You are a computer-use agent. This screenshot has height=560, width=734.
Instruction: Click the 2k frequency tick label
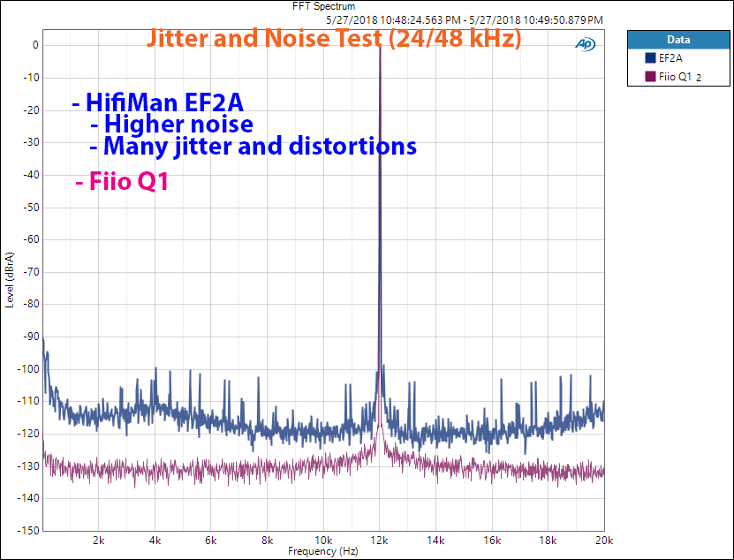[98, 541]
